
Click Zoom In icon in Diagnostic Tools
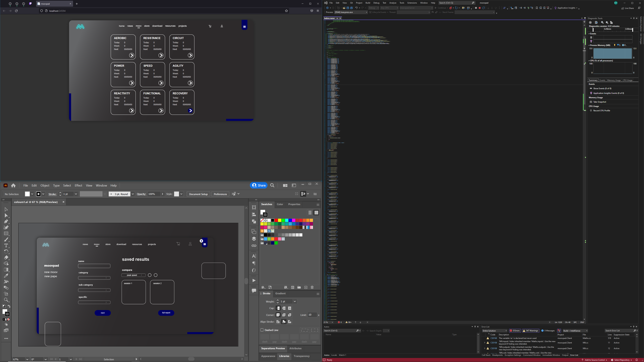tap(602, 22)
